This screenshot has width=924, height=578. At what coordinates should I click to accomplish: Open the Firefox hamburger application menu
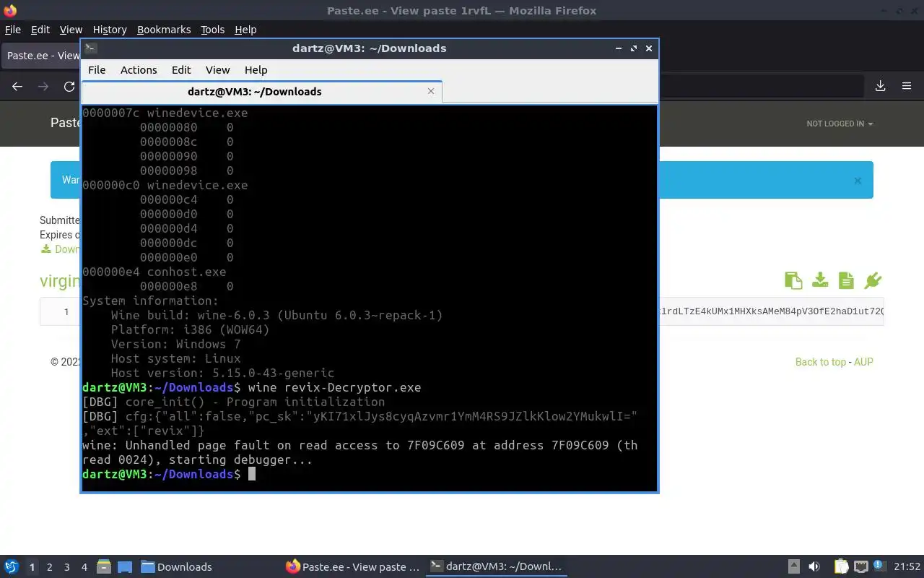coord(907,86)
